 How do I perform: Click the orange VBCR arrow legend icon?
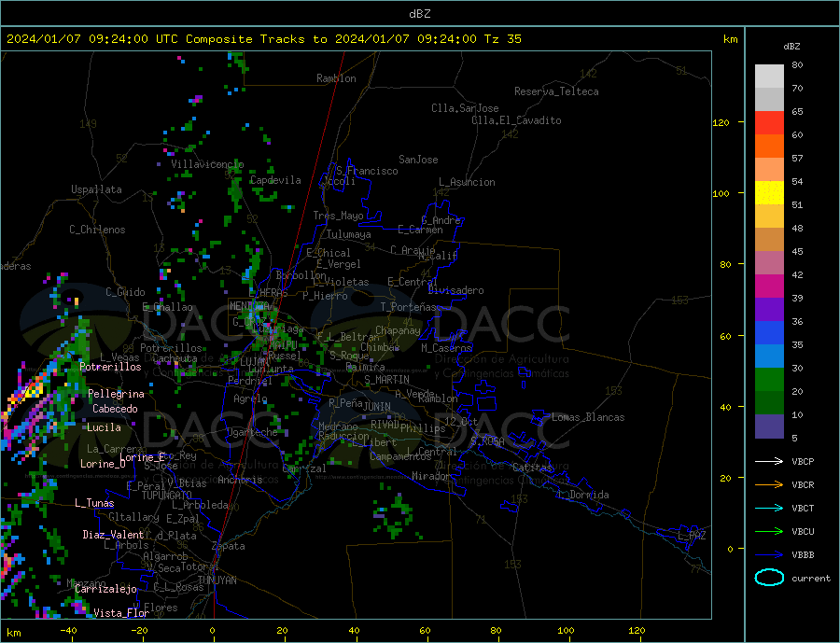point(769,484)
